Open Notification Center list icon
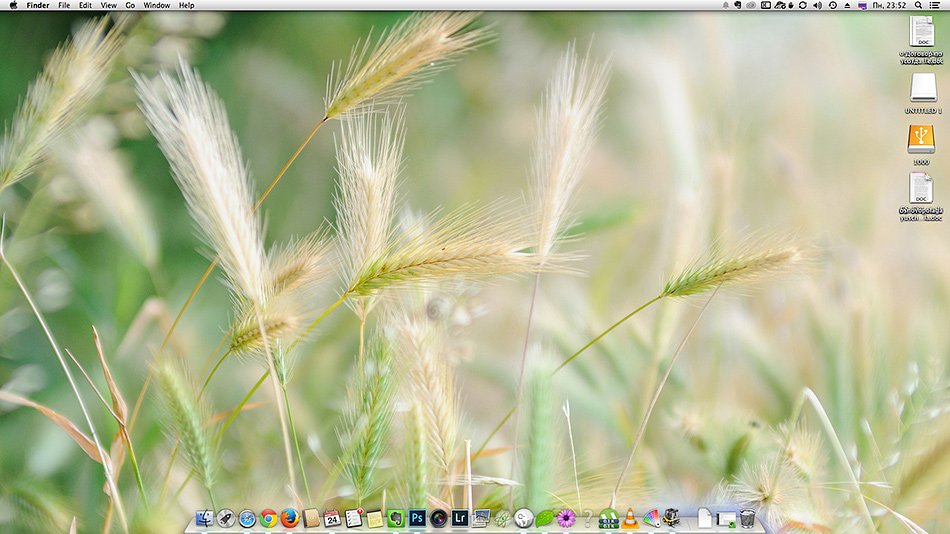 tap(935, 5)
